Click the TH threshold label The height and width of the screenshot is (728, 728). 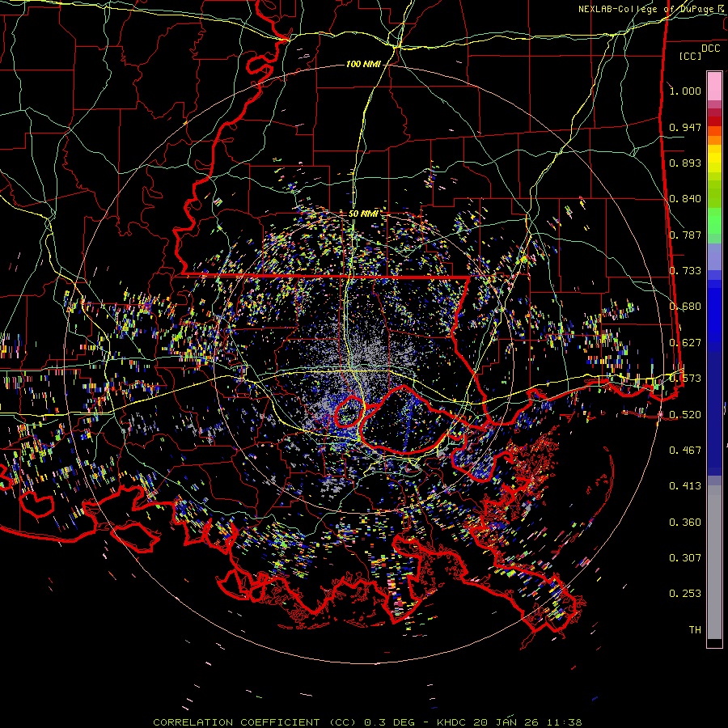[695, 630]
